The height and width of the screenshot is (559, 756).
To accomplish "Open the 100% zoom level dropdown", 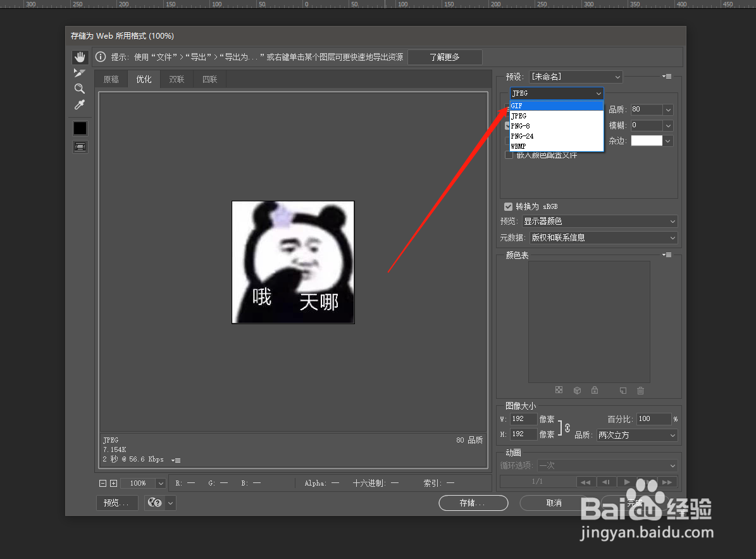I will coord(161,483).
